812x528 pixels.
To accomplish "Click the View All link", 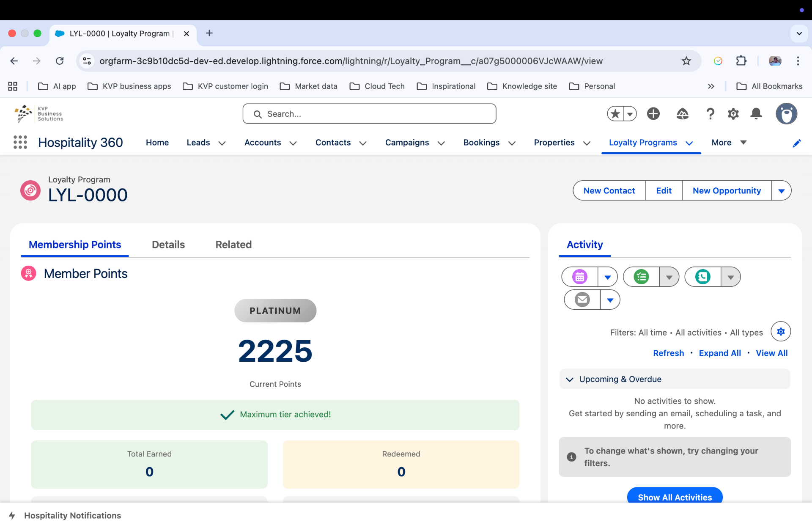I will [x=771, y=353].
